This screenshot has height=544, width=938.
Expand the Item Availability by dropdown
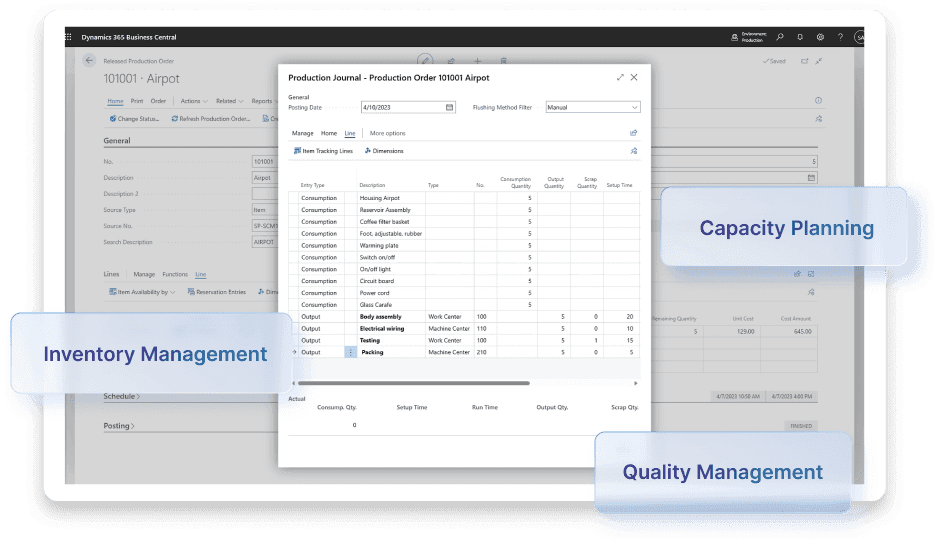click(x=142, y=292)
